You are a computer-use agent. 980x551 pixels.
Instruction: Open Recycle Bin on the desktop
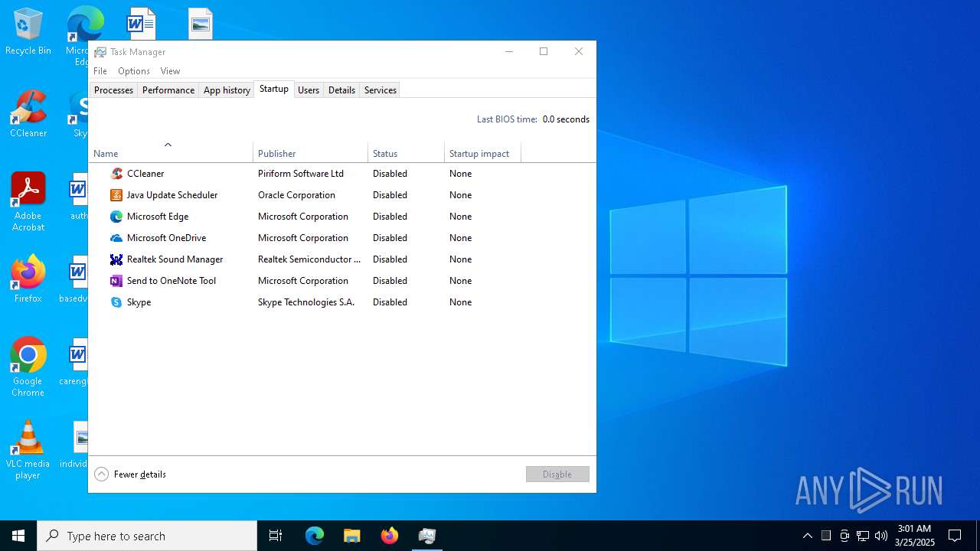28,32
